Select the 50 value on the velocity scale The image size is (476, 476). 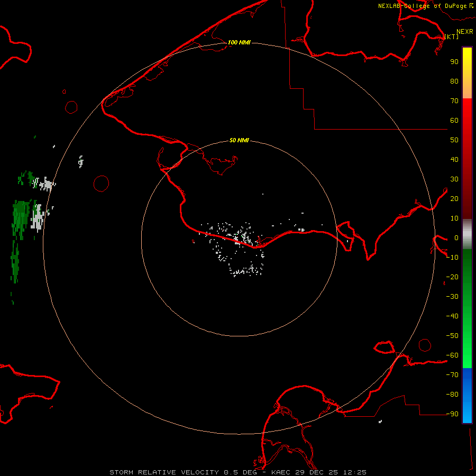[454, 140]
